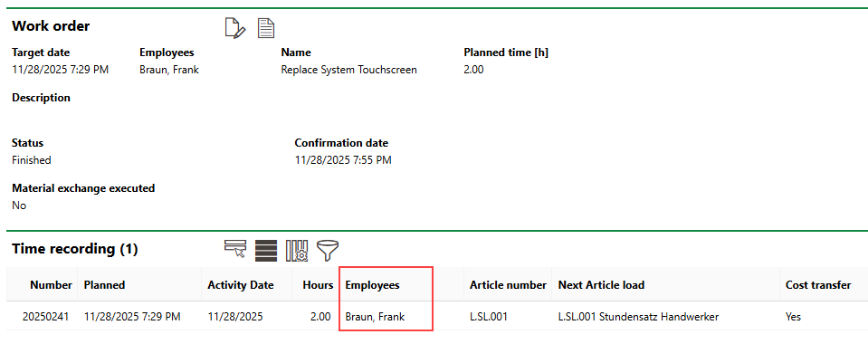The image size is (868, 344).
Task: Sort by the Article number column header
Action: pos(508,285)
